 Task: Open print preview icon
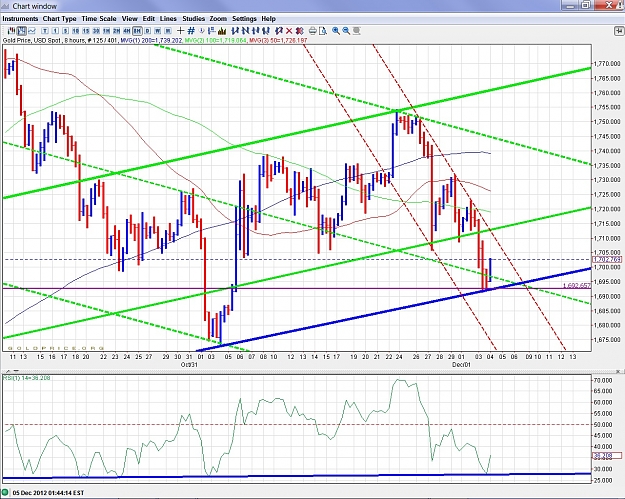click(323, 31)
